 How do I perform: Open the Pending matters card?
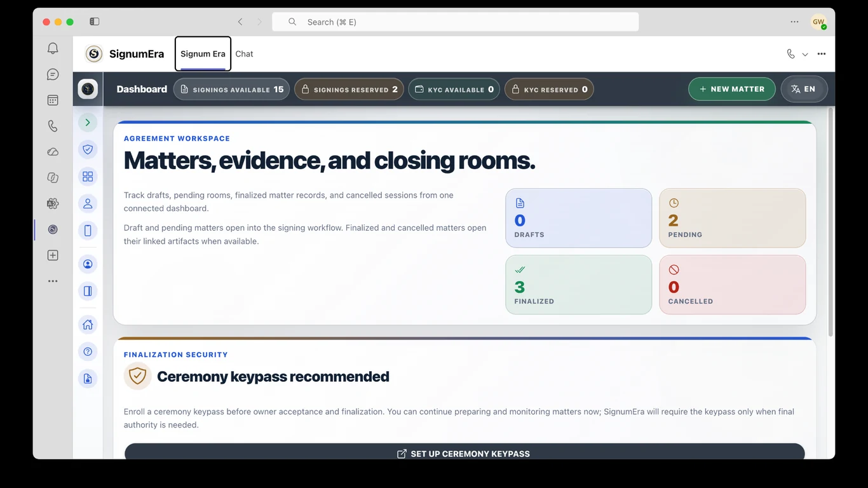(x=733, y=218)
